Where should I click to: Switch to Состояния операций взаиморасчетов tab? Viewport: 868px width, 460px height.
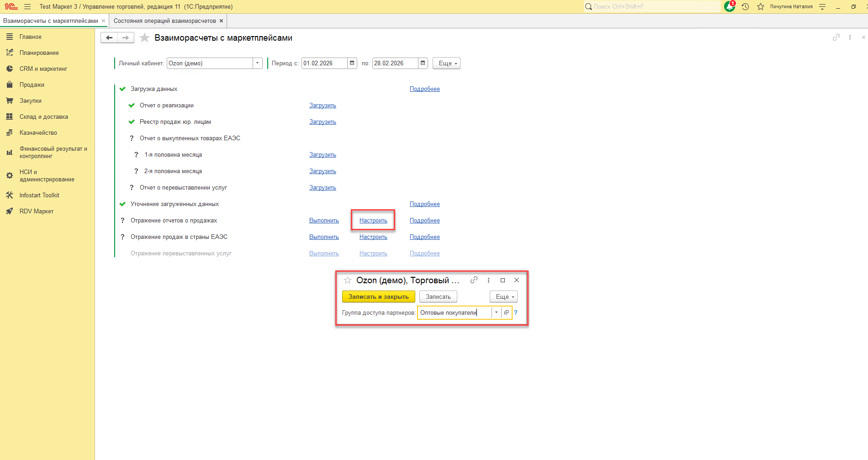pyautogui.click(x=165, y=21)
